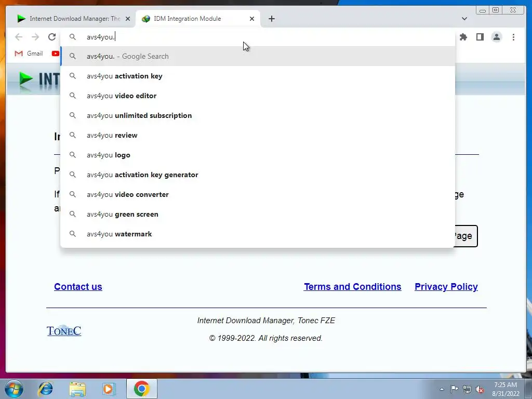Open the profile avatar icon
Viewport: 532px width, 399px height.
(496, 37)
